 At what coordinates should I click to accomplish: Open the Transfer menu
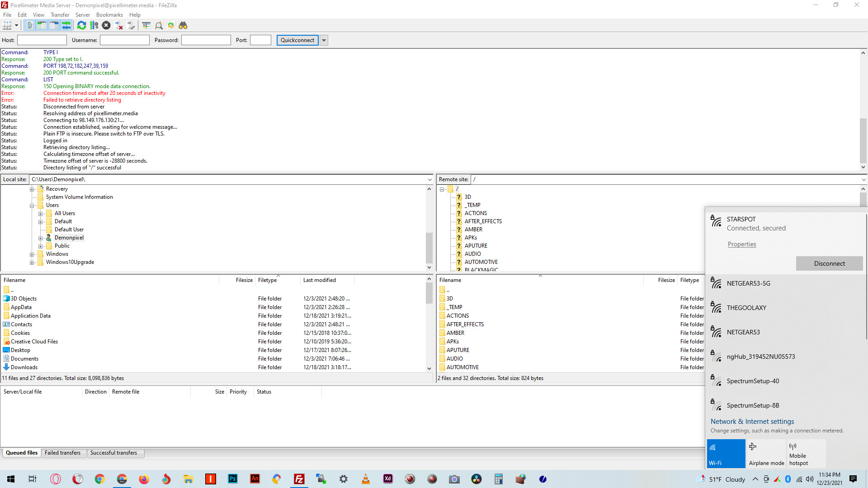coord(60,15)
